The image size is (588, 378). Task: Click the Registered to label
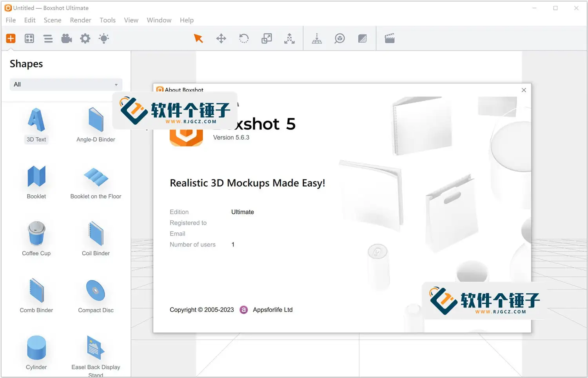click(188, 223)
